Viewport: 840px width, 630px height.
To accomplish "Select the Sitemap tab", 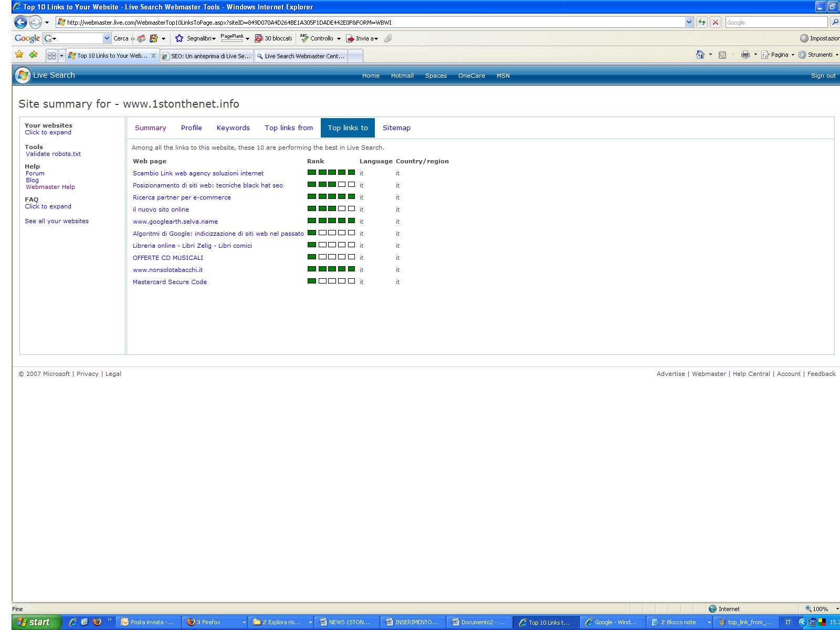I will pos(396,128).
